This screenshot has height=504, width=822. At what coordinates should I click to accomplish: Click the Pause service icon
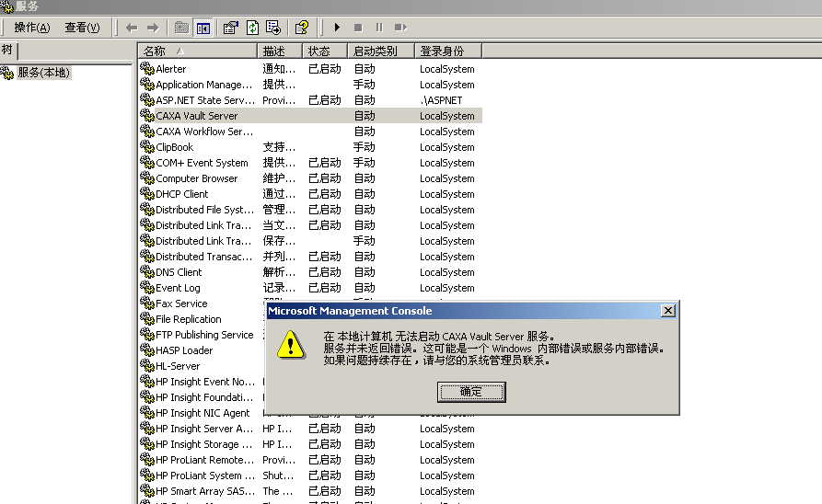(x=379, y=28)
